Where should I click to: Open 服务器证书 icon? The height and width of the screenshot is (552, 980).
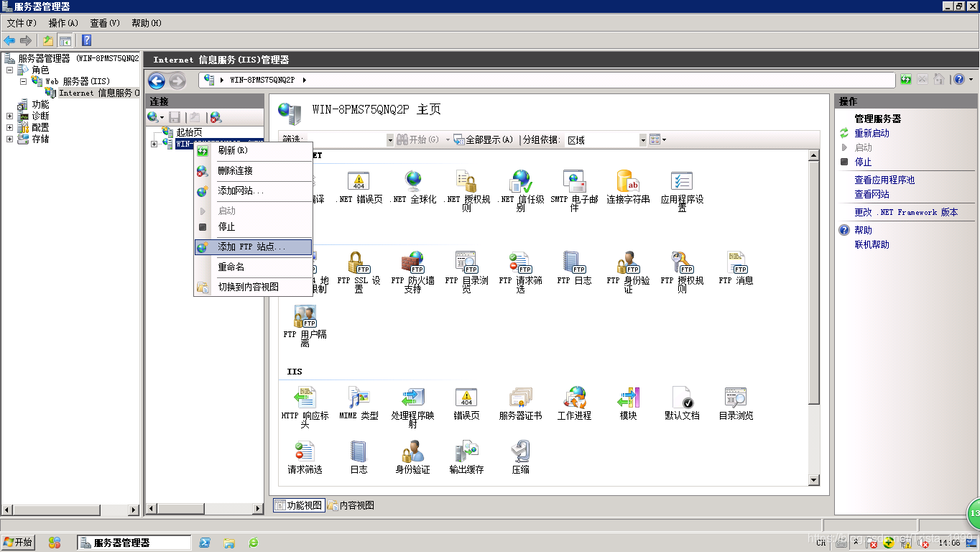point(521,397)
